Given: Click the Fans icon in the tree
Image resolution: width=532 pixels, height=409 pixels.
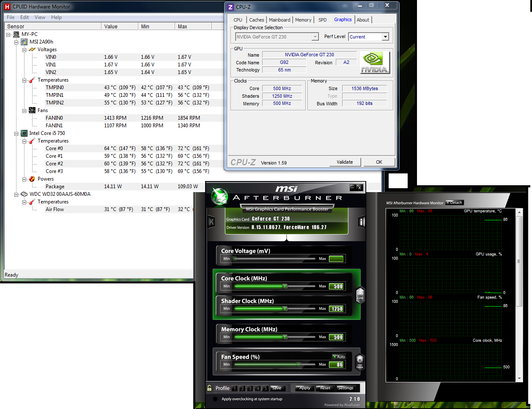Looking at the screenshot, I should click(x=32, y=110).
